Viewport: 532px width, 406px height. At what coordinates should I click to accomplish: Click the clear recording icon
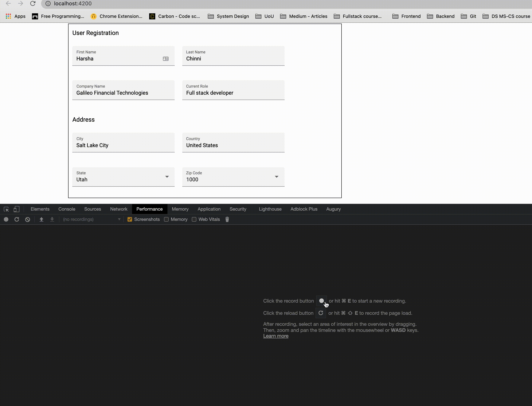tap(28, 219)
